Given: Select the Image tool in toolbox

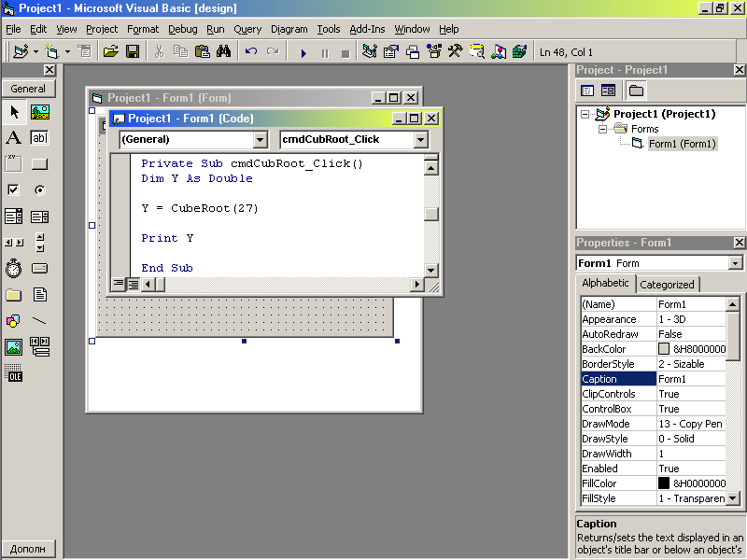Looking at the screenshot, I should pos(14,347).
